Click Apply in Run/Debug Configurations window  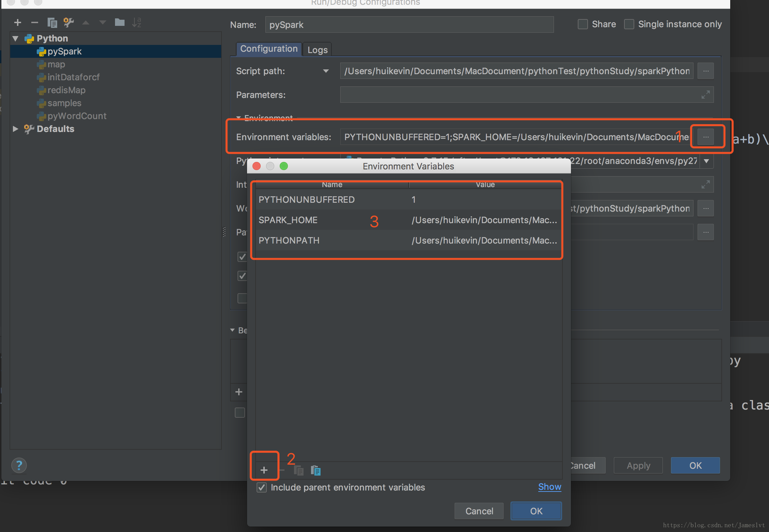[x=638, y=465]
